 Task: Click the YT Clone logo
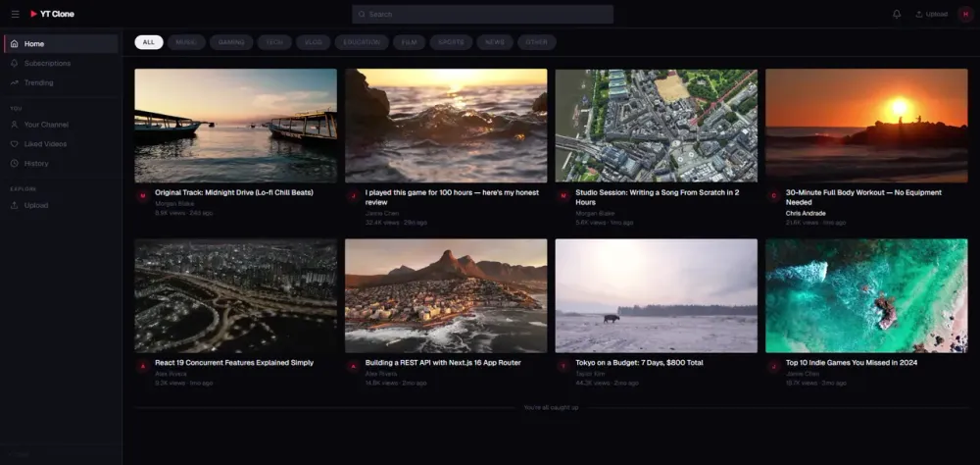(53, 15)
